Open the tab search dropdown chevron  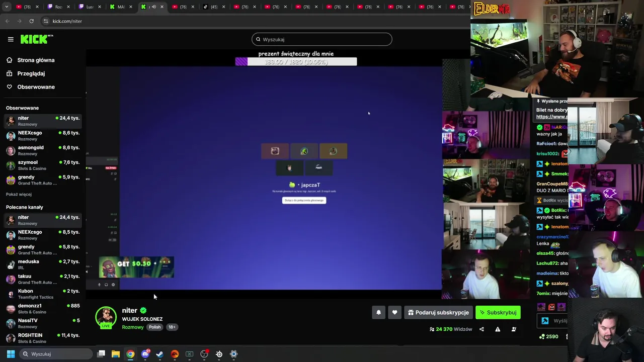[x=7, y=7]
